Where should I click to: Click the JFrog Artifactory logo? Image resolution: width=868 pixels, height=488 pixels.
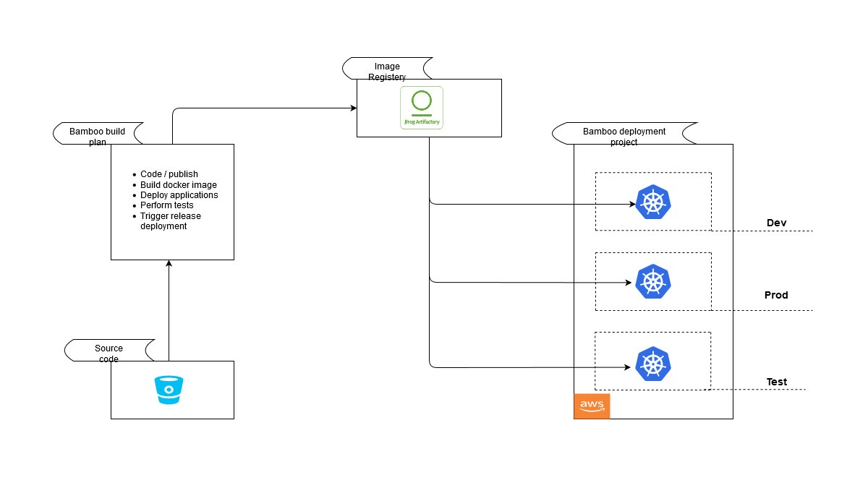(422, 108)
